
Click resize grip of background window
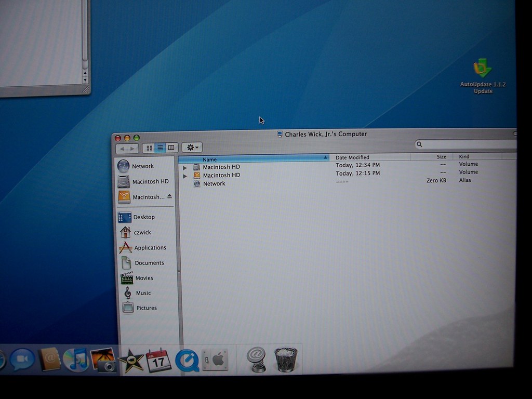pyautogui.click(x=86, y=89)
